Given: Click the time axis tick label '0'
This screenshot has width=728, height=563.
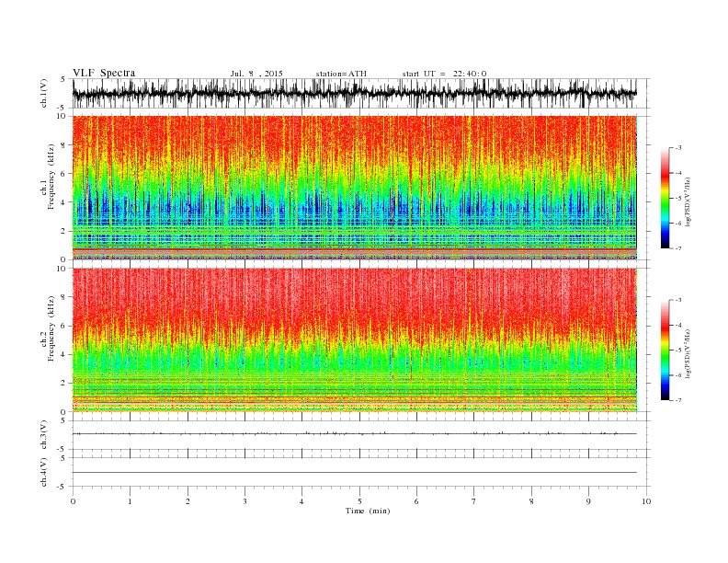Looking at the screenshot, I should 73,501.
